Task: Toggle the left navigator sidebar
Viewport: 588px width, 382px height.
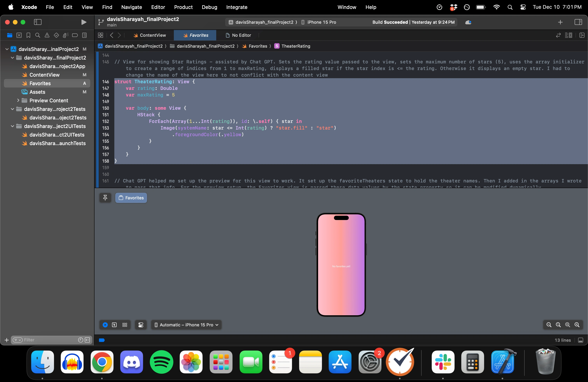Action: [38, 22]
